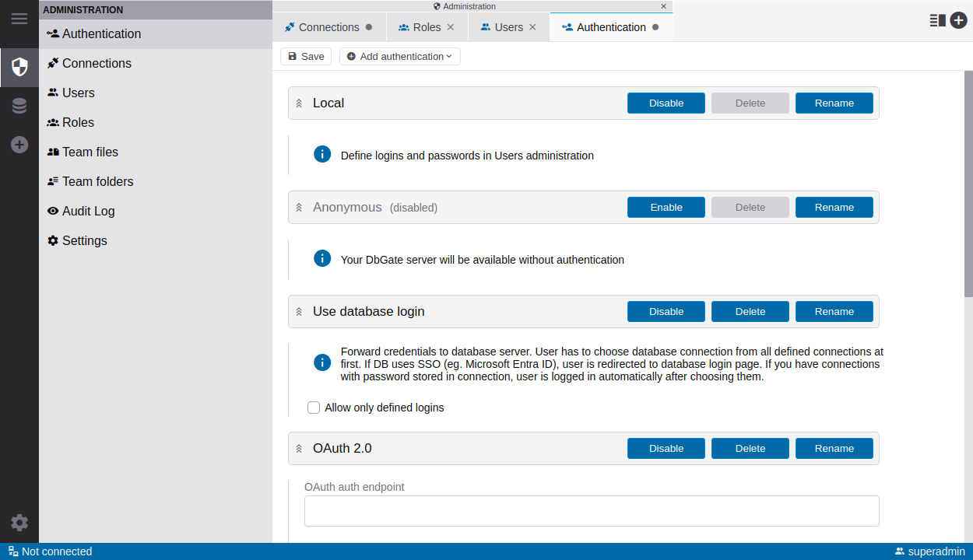Delete the Use database login method
The image size is (973, 560).
(750, 312)
